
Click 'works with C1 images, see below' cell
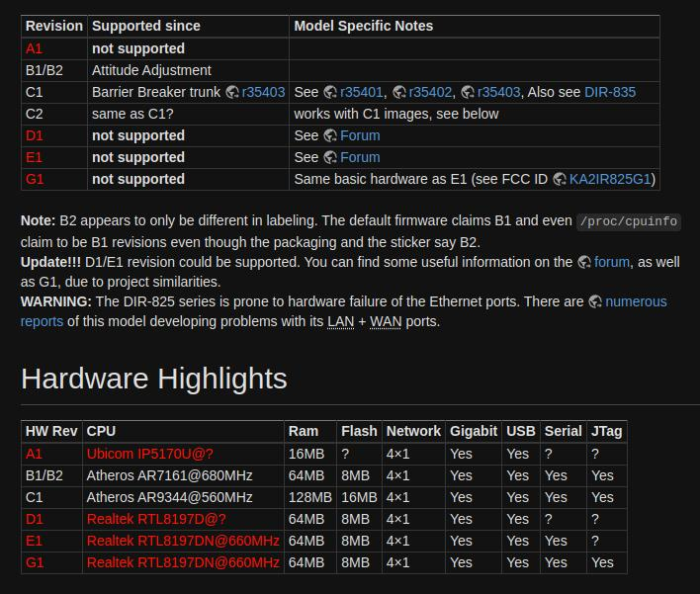tap(475, 114)
